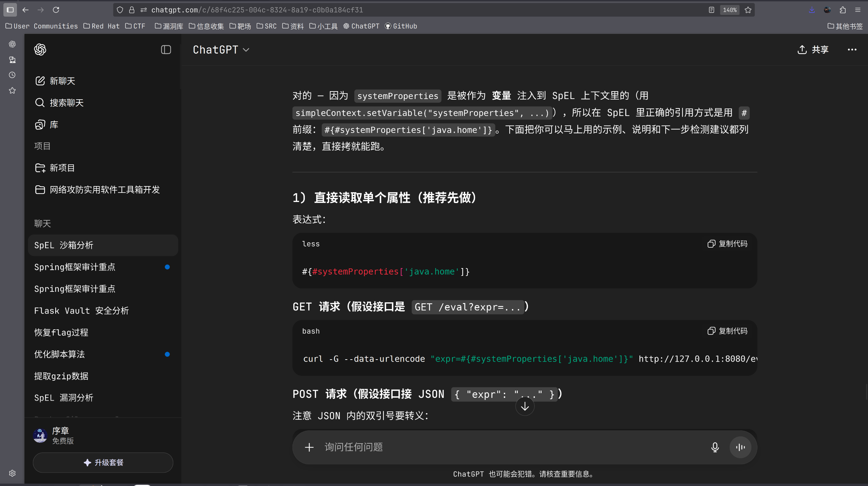868x486 pixels.
Task: Click the 共享 share button
Action: (x=813, y=49)
